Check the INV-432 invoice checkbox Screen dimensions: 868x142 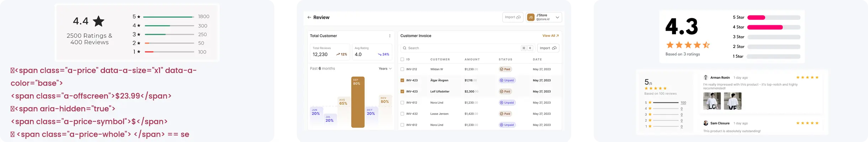coord(402,114)
